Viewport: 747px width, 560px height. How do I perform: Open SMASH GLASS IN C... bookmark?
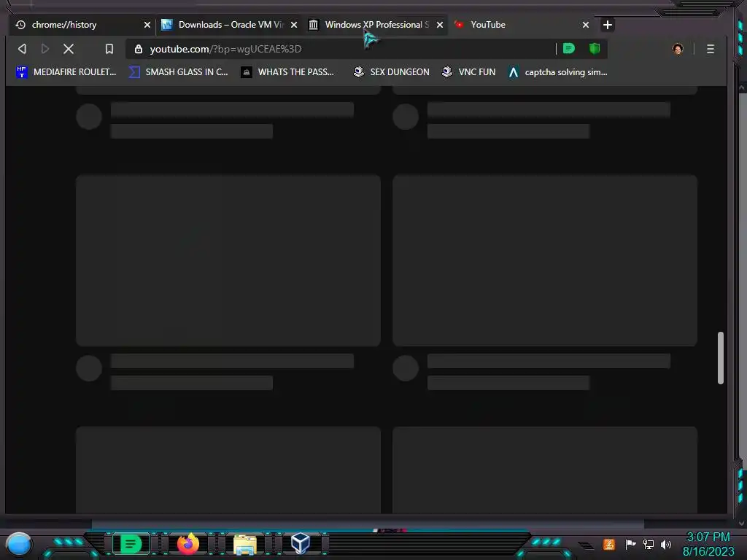click(x=179, y=72)
